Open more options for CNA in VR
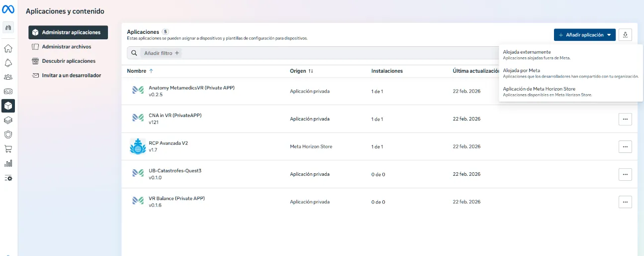 coord(625,119)
